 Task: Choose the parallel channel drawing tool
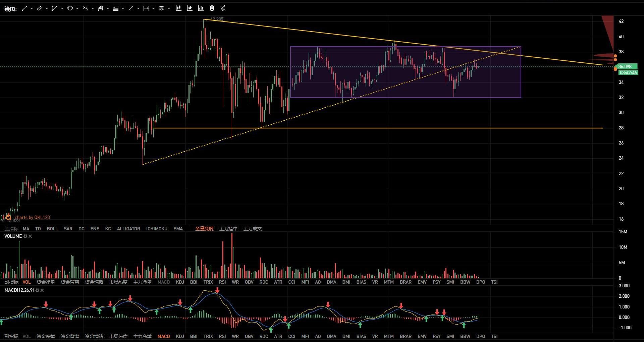[39, 8]
